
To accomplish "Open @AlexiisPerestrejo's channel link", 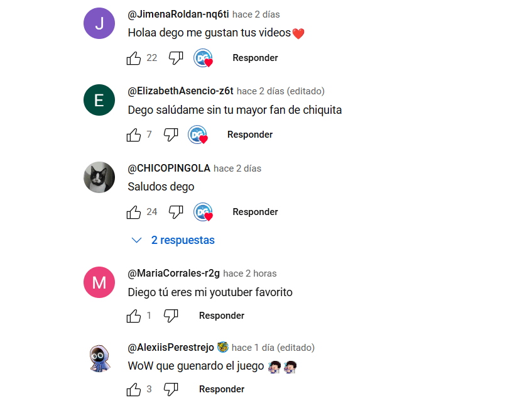I will (x=171, y=347).
